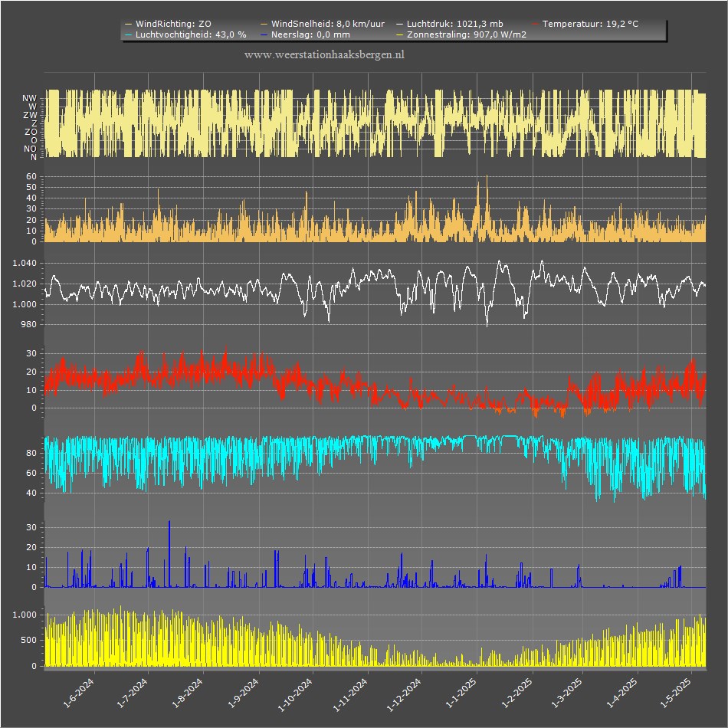Click the W wind direction axis label
Viewport: 728px width, 728px height.
pyautogui.click(x=32, y=107)
